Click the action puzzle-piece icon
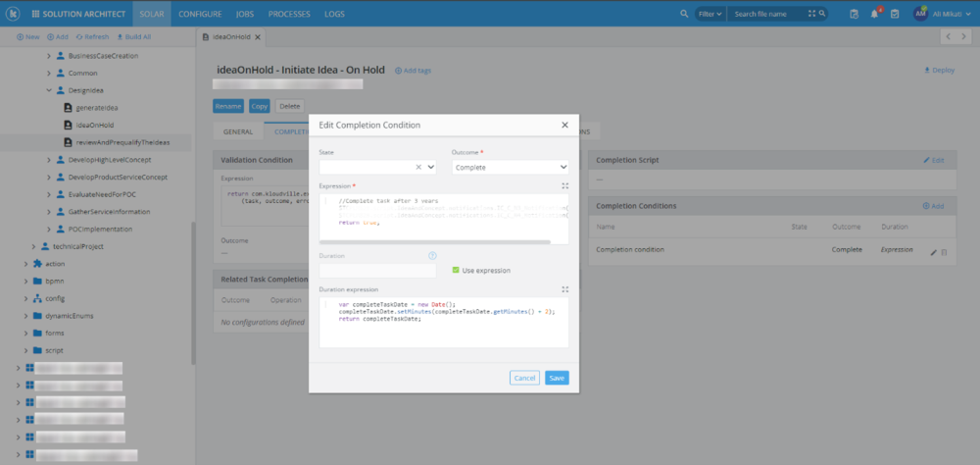980x465 pixels. (37, 264)
